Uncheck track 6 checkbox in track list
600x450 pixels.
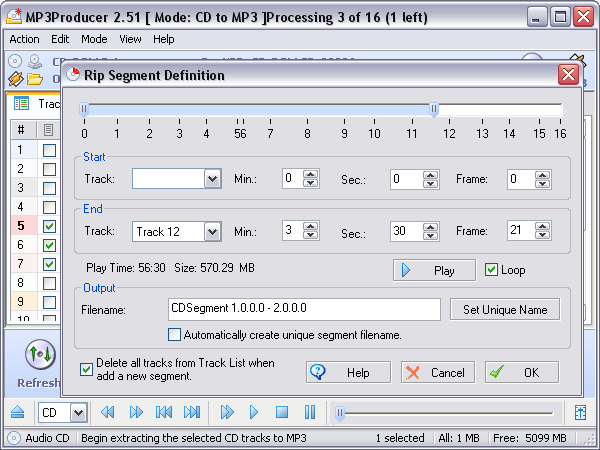[49, 245]
